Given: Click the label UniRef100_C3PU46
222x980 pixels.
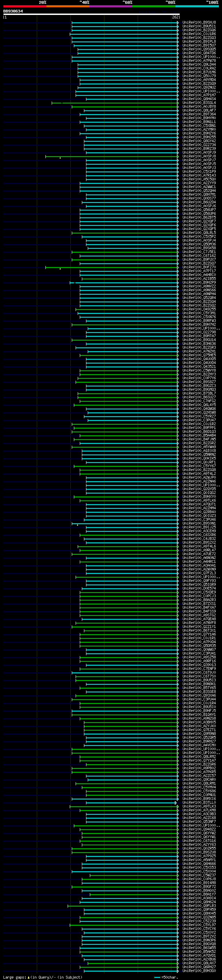Looking at the screenshot, I should tap(199, 519).
